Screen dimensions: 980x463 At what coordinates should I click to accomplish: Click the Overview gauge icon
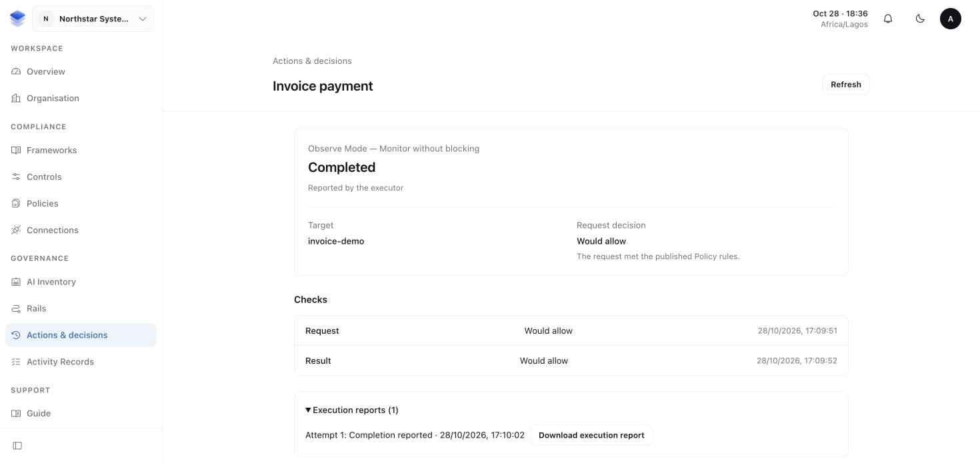[x=16, y=71]
